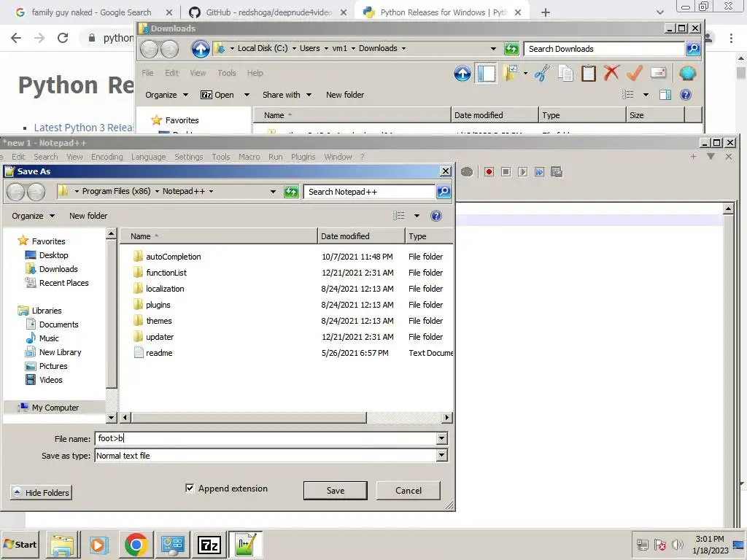Screen dimensions: 747x560
Task: Click the red X Delete icon in Downloads toolbar
Action: click(x=611, y=73)
